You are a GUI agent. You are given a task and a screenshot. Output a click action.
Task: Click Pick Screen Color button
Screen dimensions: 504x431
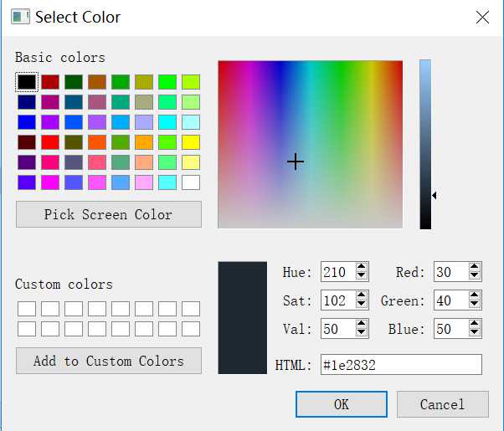109,214
